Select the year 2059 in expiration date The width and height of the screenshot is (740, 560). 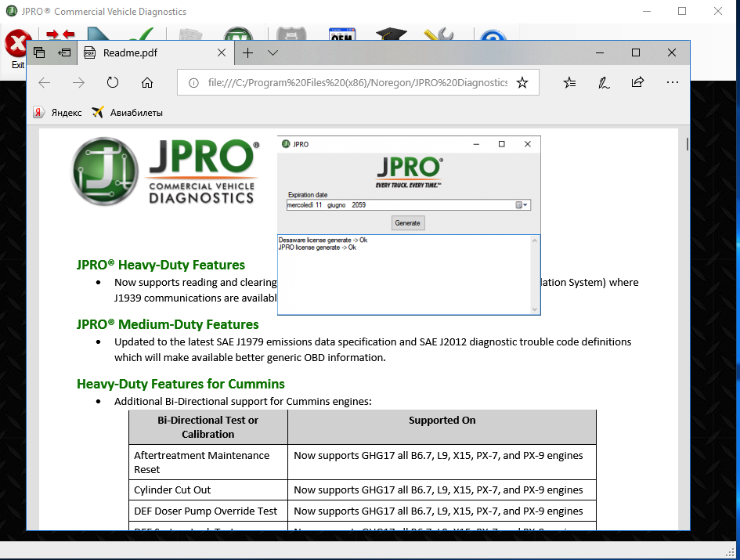pyautogui.click(x=359, y=205)
